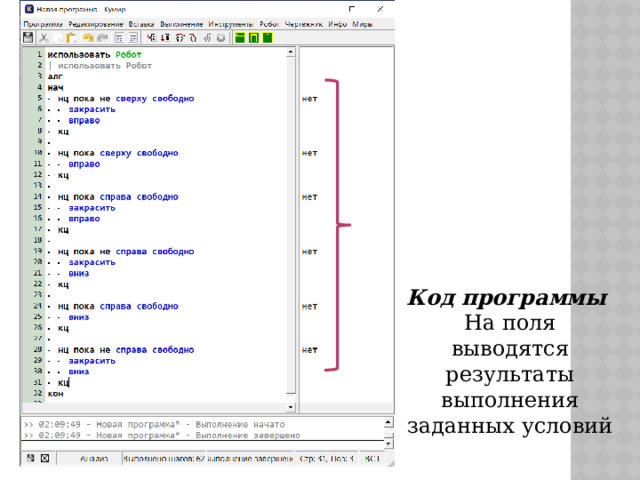Close the Kumir window
Screen dimensions: 640x480
[380, 9]
